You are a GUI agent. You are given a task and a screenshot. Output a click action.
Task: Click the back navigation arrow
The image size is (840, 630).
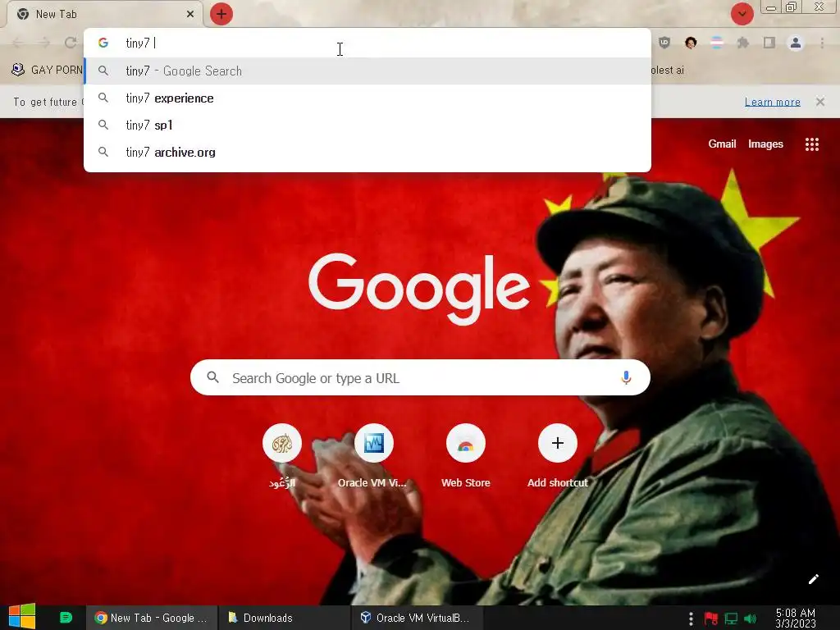18,43
